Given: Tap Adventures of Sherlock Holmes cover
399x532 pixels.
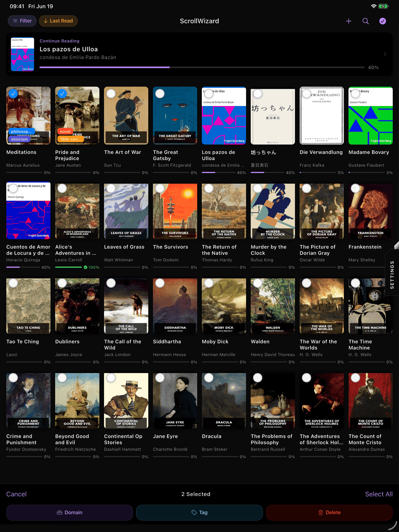Looking at the screenshot, I should (322, 401).
